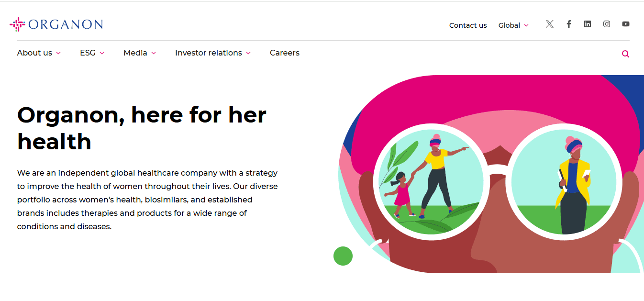Open Organon's X (Twitter) profile icon
Screen dimensions: 644x301
(x=550, y=24)
